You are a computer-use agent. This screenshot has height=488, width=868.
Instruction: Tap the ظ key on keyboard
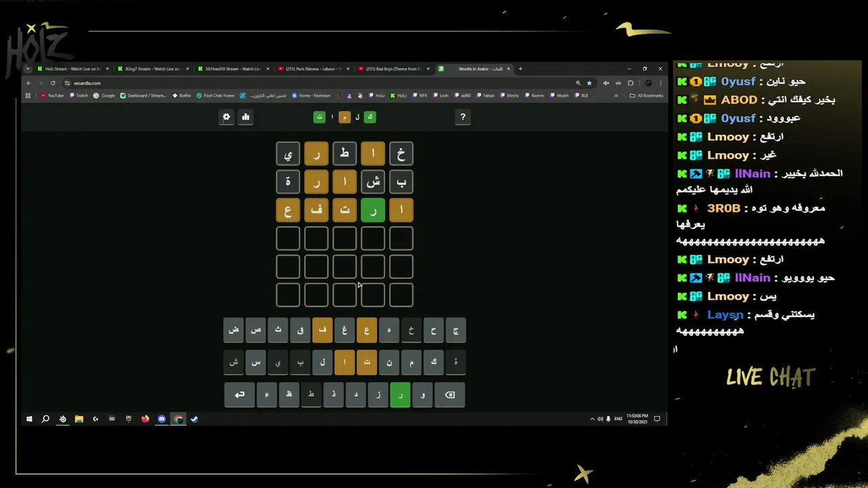pos(289,394)
